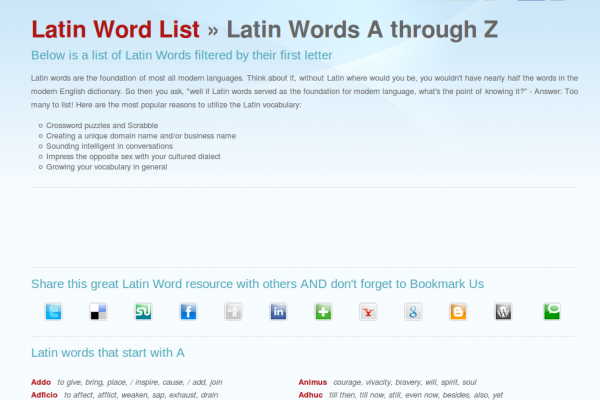Click "Creating a unique domain name" bullet
This screenshot has height=400, width=600.
(141, 136)
